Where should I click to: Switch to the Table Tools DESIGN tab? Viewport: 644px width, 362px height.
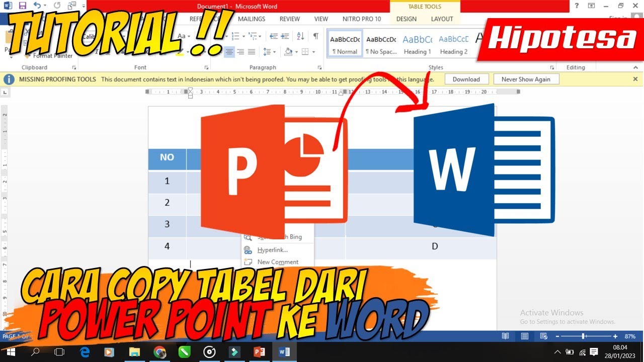(407, 19)
